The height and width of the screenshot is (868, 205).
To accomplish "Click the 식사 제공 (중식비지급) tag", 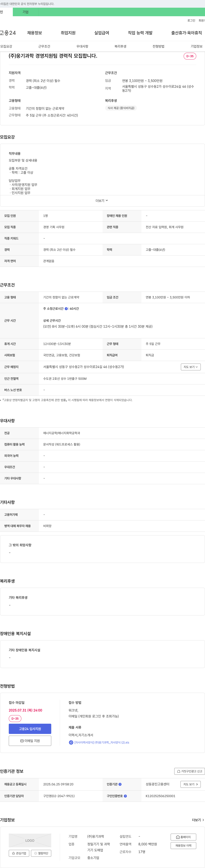I will pos(121,108).
